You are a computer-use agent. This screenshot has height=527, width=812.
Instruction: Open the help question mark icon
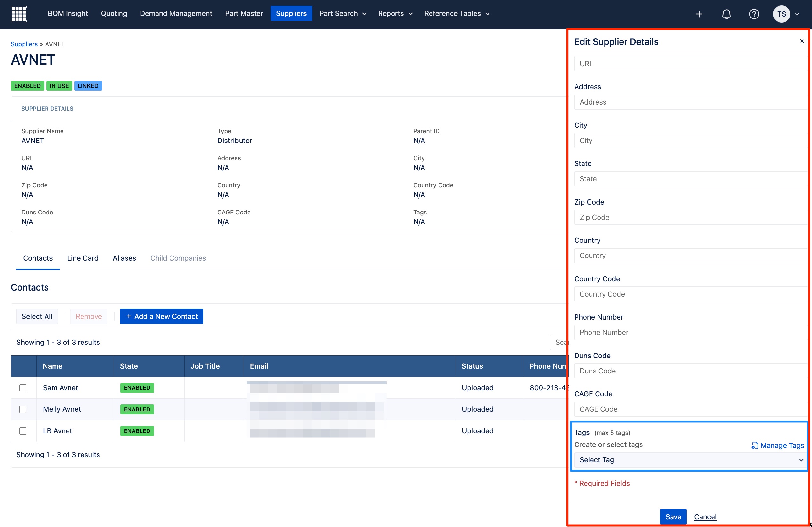click(x=754, y=14)
